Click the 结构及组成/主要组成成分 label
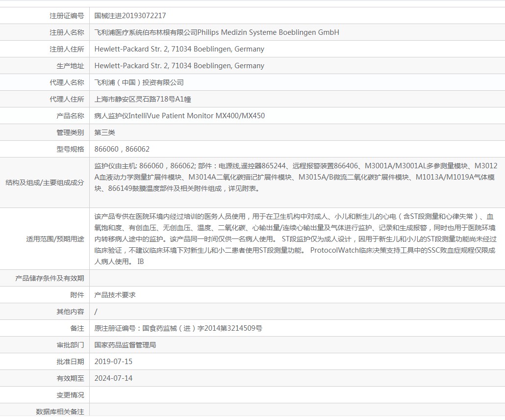Image resolution: width=505 pixels, height=420 pixels. (45, 183)
